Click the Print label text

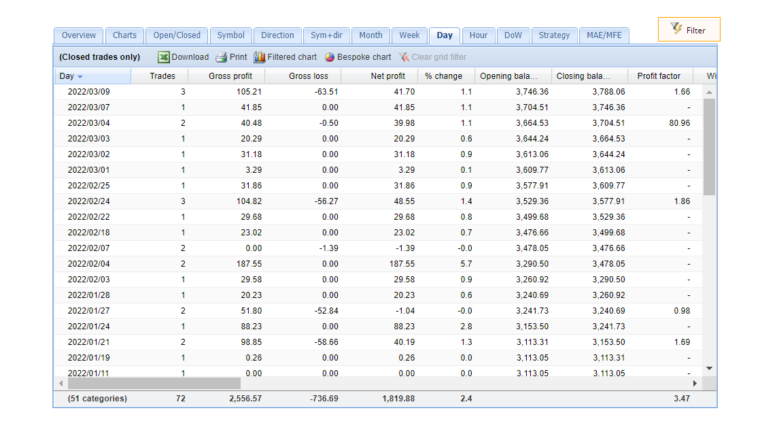tap(238, 57)
